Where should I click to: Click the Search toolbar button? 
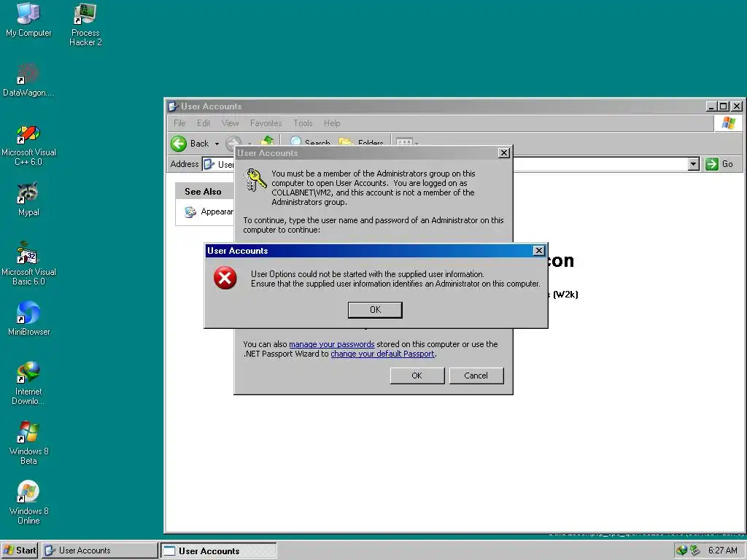(309, 142)
